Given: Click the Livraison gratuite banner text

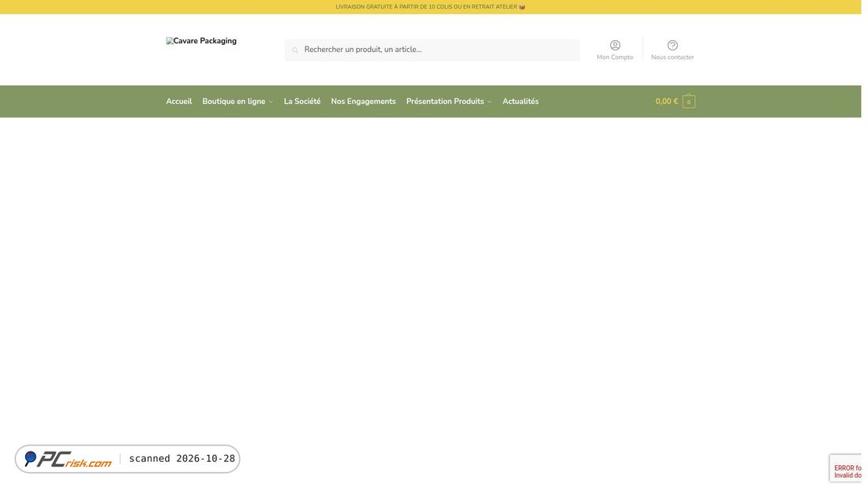Looking at the screenshot, I should [430, 6].
